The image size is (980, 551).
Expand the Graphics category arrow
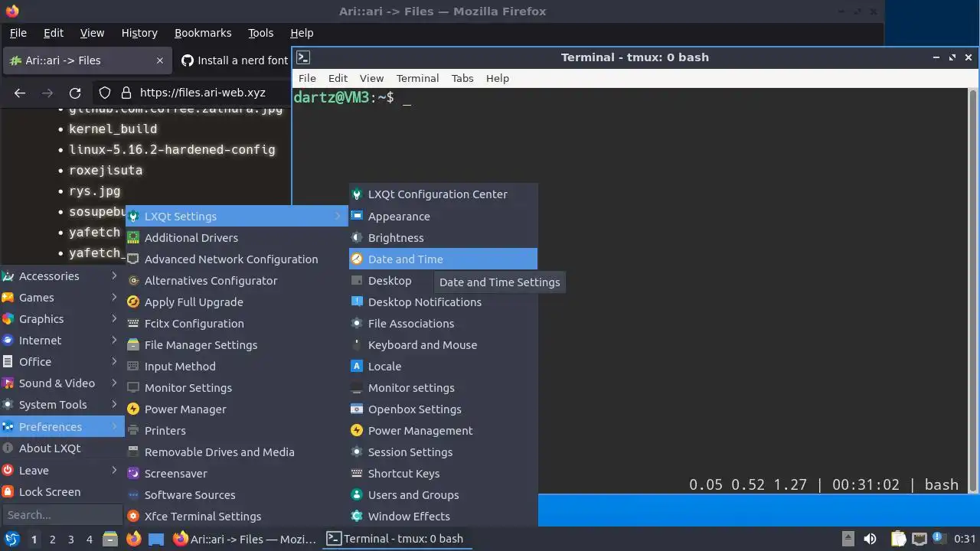click(114, 318)
